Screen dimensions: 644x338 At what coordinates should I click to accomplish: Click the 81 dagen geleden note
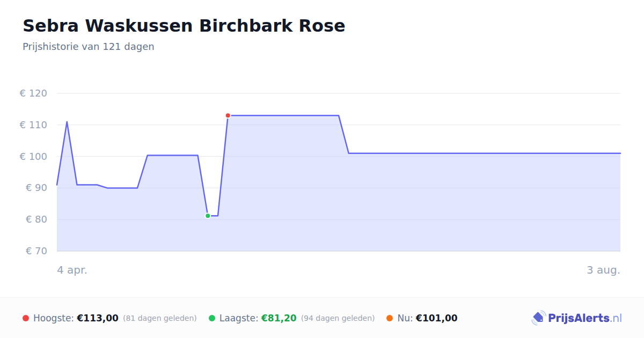(x=160, y=318)
